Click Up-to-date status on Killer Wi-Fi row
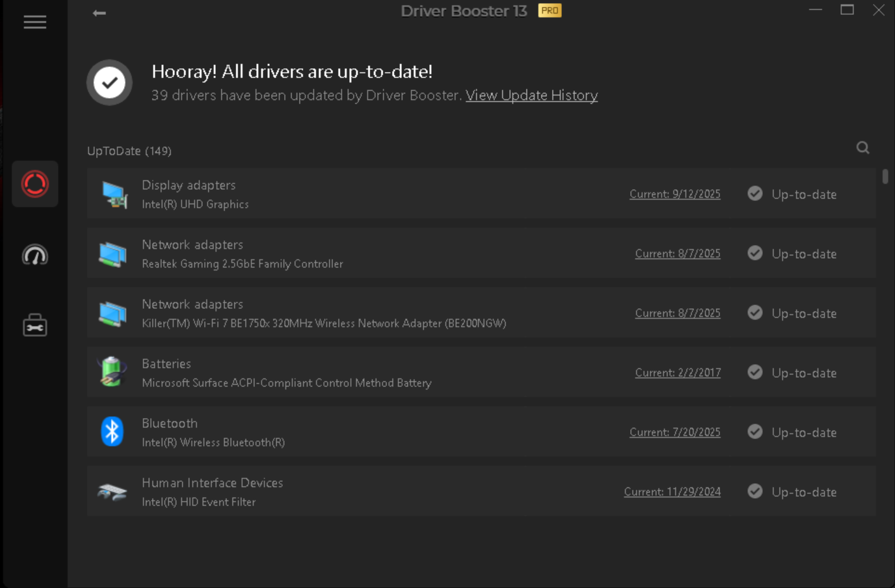 click(804, 313)
